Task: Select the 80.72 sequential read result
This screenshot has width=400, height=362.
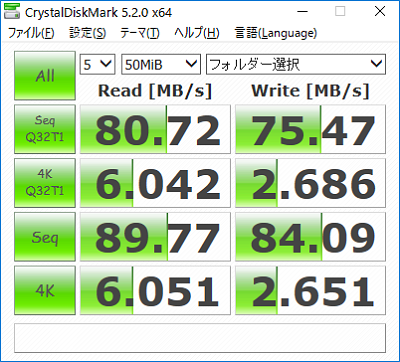Action: pyautogui.click(x=155, y=129)
